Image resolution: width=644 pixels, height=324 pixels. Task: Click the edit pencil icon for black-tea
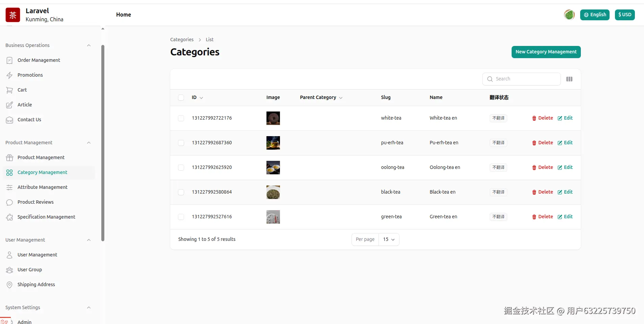560,192
